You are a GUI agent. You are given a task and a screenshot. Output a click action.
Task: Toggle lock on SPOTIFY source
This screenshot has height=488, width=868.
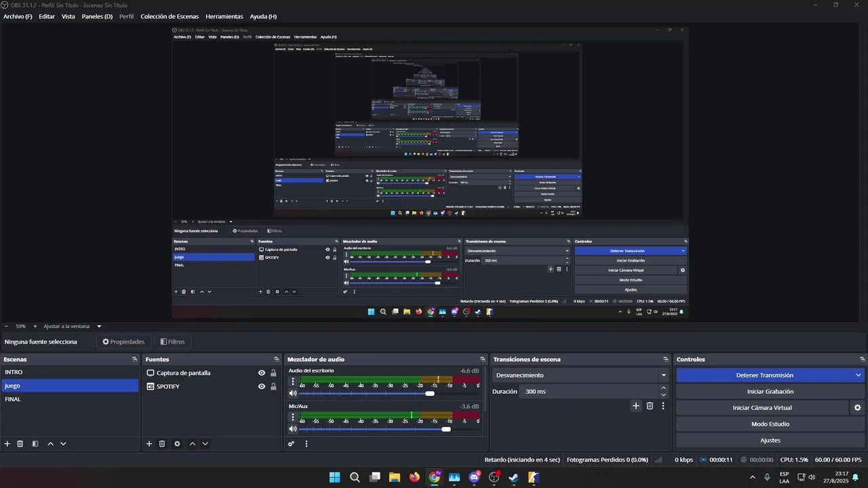pos(273,386)
